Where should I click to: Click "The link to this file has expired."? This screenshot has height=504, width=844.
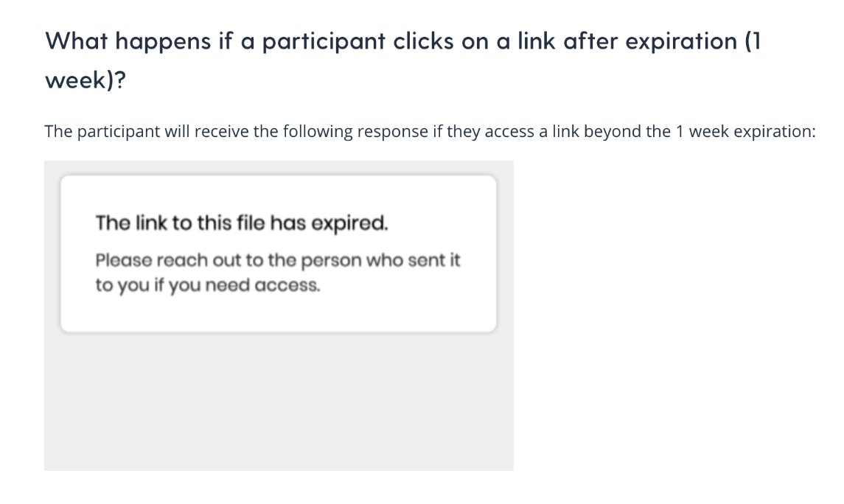coord(242,223)
